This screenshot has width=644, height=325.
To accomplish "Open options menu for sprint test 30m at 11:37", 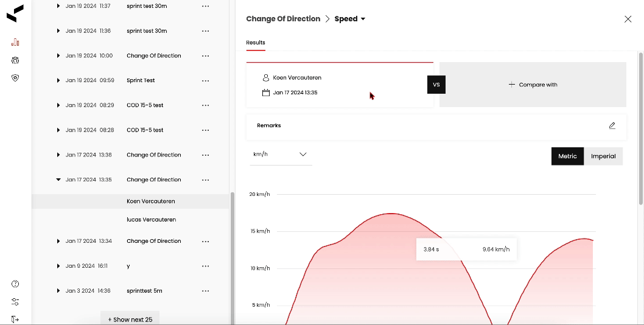I will coord(205,6).
